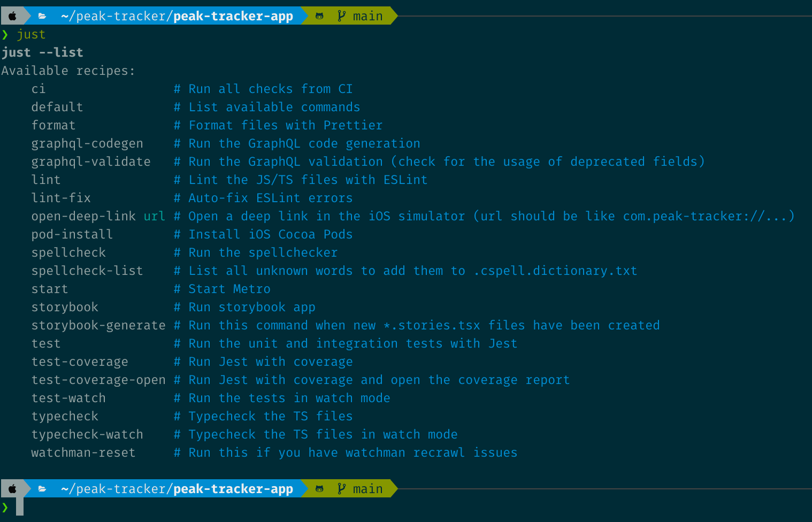
Task: Click the graphql-codegen recipe name
Action: pyautogui.click(x=87, y=143)
